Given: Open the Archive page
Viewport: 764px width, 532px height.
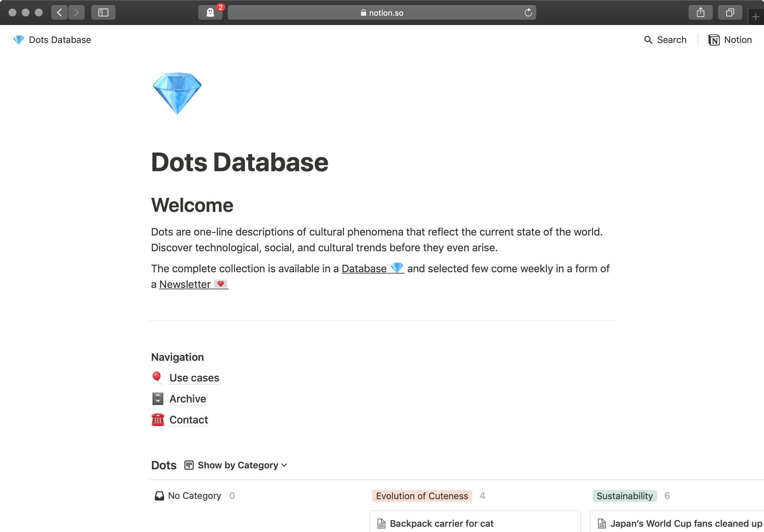Looking at the screenshot, I should 188,399.
